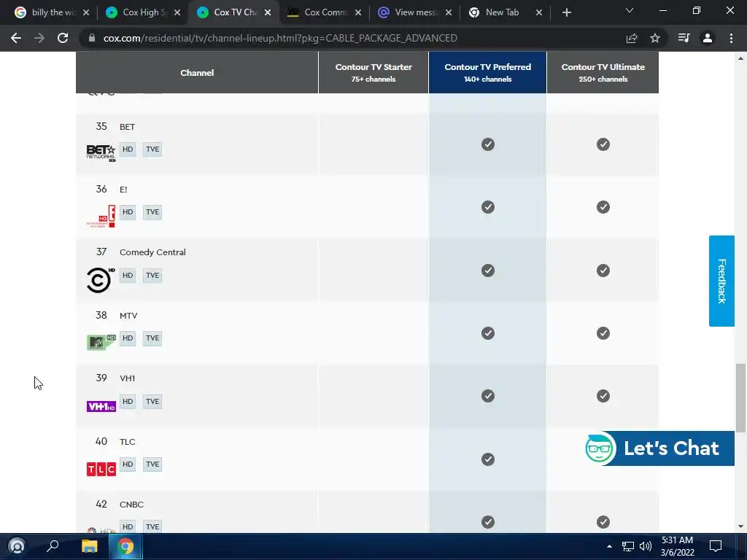The width and height of the screenshot is (747, 560).
Task: Click the network icon in system tray
Action: (x=628, y=546)
